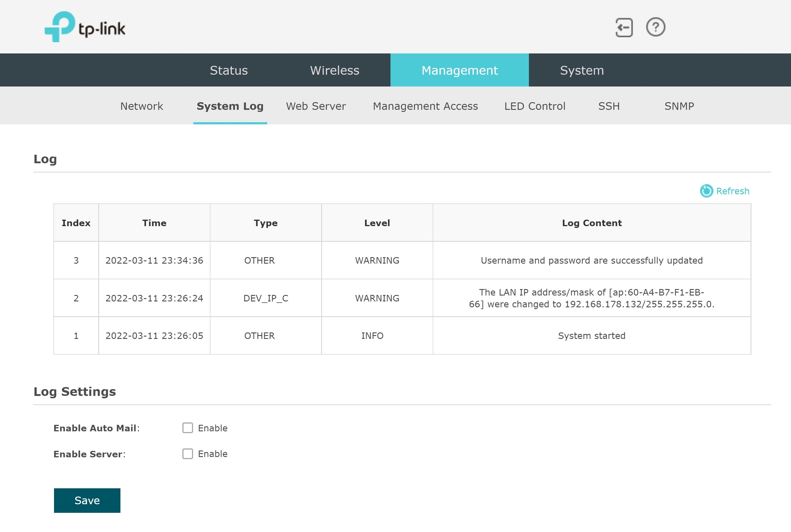Click the tp-link logo
Viewport: 791px width, 532px height.
(x=85, y=27)
